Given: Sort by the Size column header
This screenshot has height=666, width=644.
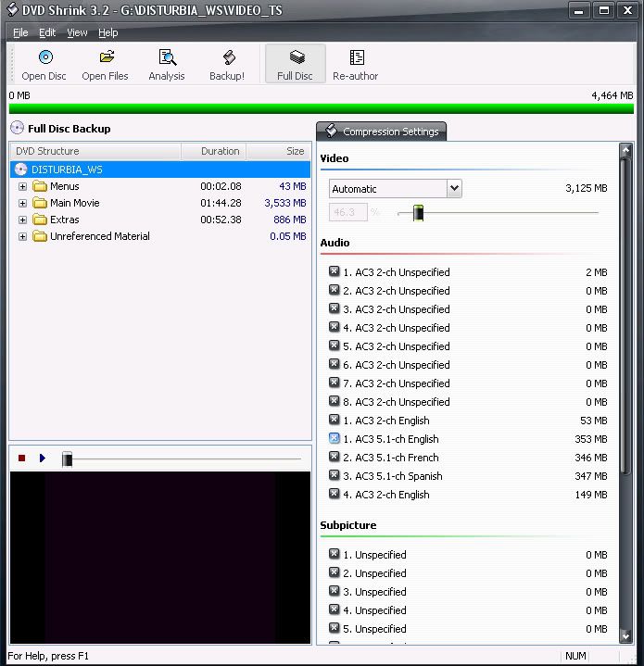Looking at the screenshot, I should (x=279, y=151).
